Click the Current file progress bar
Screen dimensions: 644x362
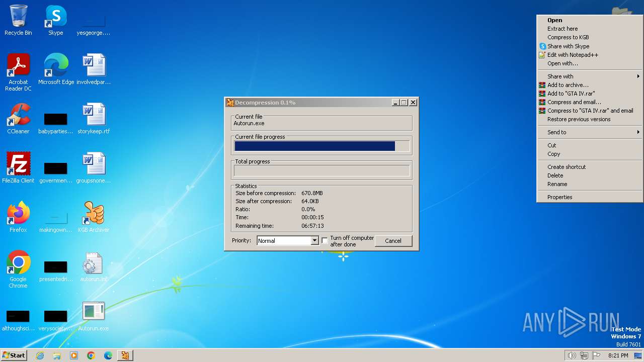click(x=322, y=146)
